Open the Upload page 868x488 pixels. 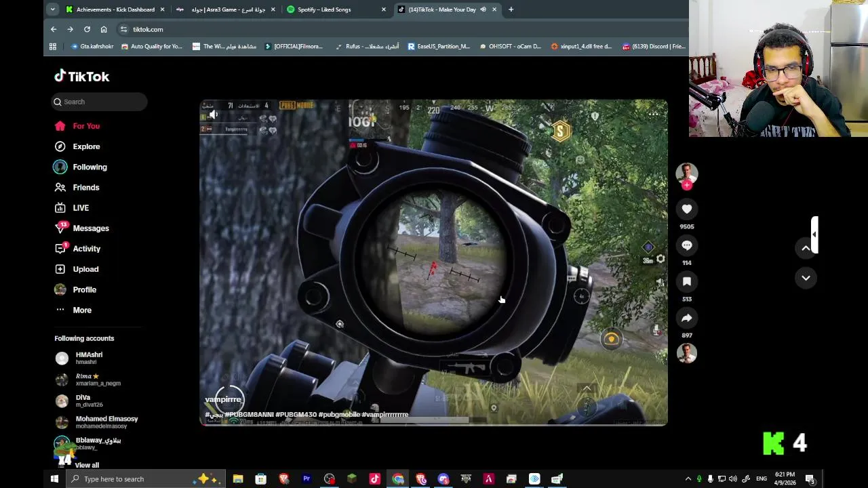pos(77,269)
